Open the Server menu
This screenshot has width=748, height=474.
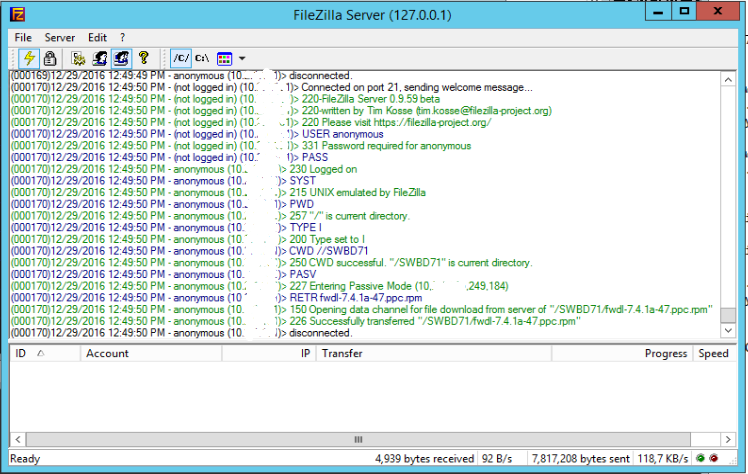[x=60, y=37]
